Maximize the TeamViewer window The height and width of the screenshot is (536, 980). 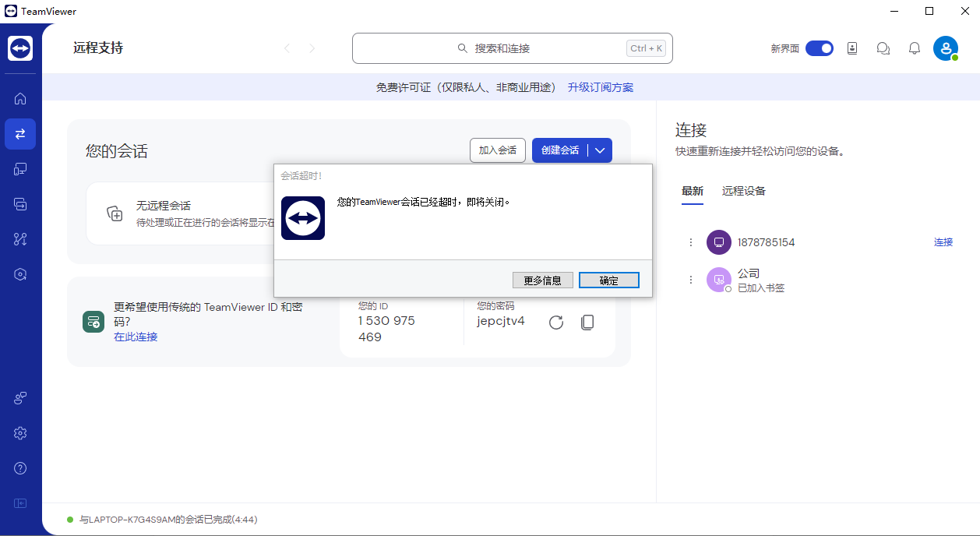click(929, 11)
